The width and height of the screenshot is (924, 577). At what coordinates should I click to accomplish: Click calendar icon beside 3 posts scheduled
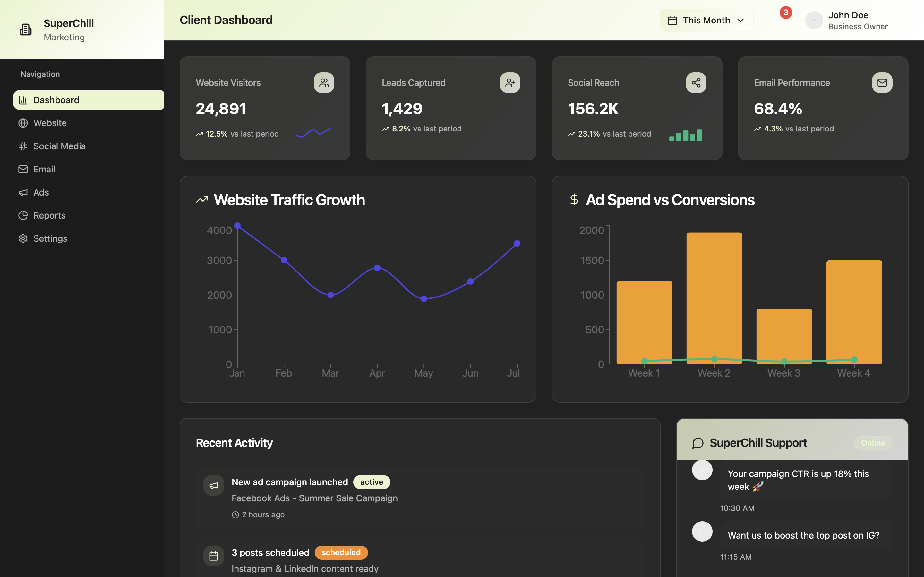pos(213,556)
